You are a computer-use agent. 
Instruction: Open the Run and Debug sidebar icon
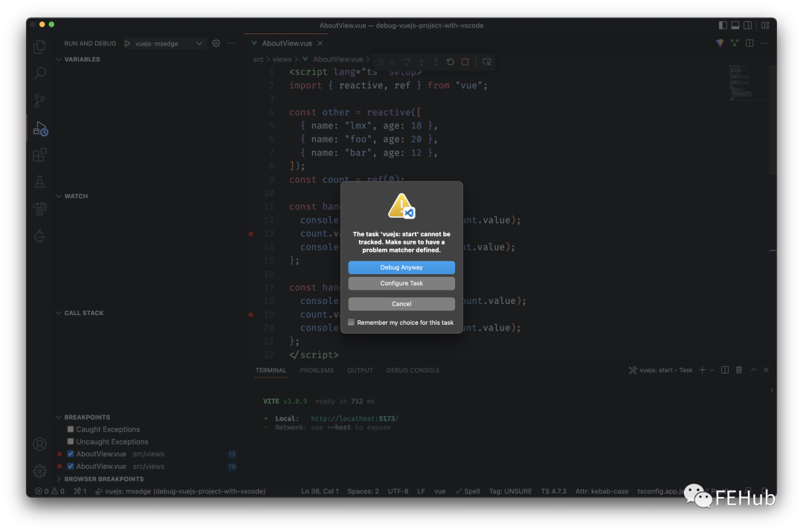tap(39, 128)
